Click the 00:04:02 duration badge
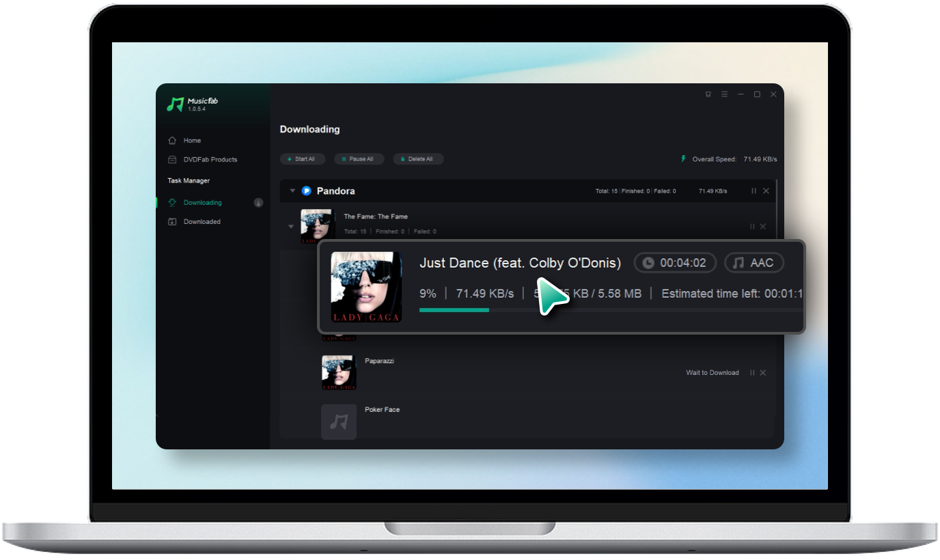 tap(675, 263)
